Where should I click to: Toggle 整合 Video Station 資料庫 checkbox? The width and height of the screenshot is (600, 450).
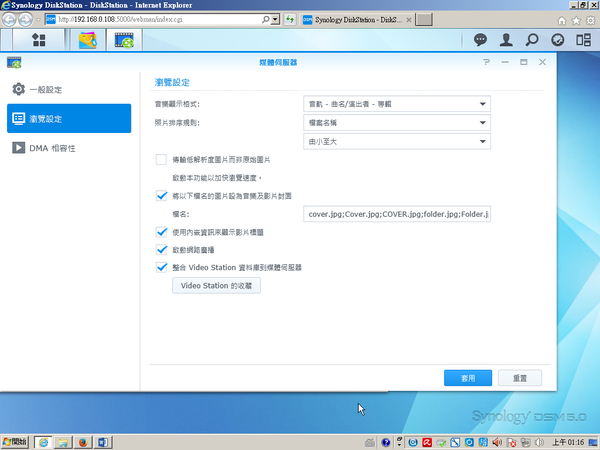[162, 267]
